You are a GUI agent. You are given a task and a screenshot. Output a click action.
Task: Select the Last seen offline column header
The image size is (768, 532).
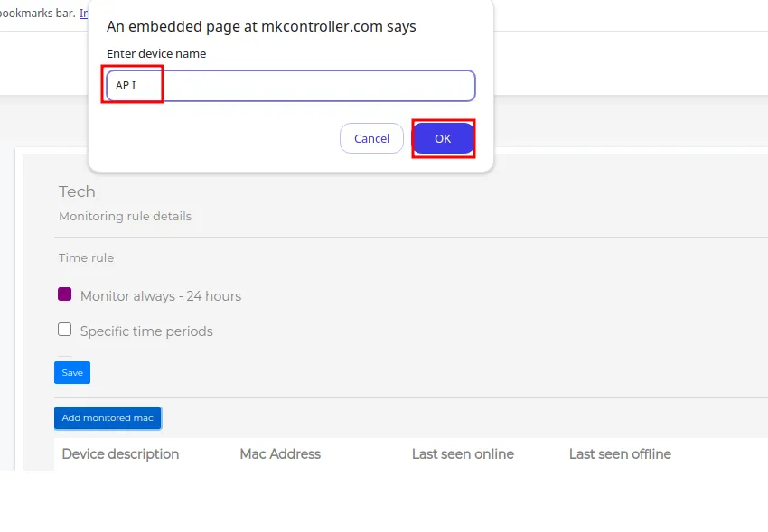[x=620, y=454]
